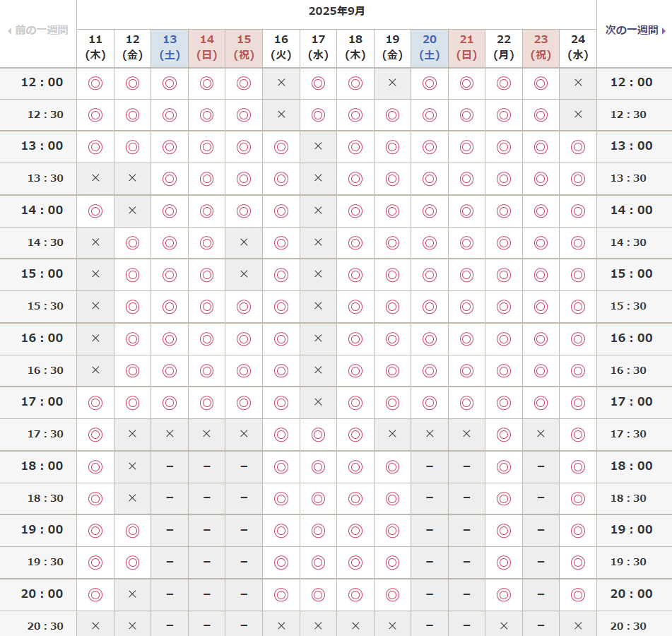The height and width of the screenshot is (636, 672).
Task: Click the 21 (日) date header
Action: tap(466, 47)
